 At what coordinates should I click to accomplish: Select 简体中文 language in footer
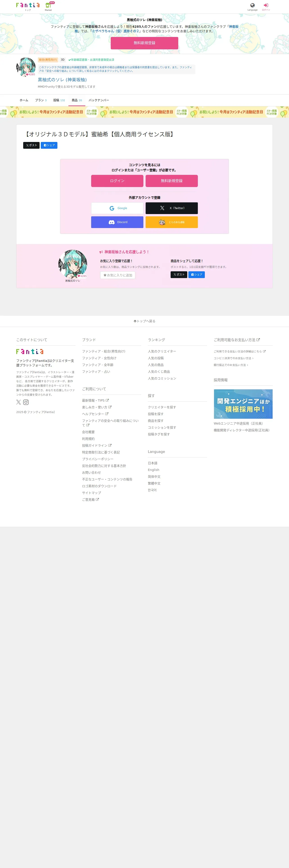pyautogui.click(x=154, y=477)
